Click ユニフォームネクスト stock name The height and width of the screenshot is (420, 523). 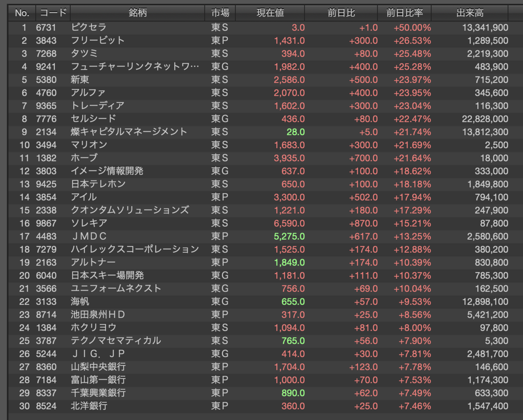click(116, 288)
